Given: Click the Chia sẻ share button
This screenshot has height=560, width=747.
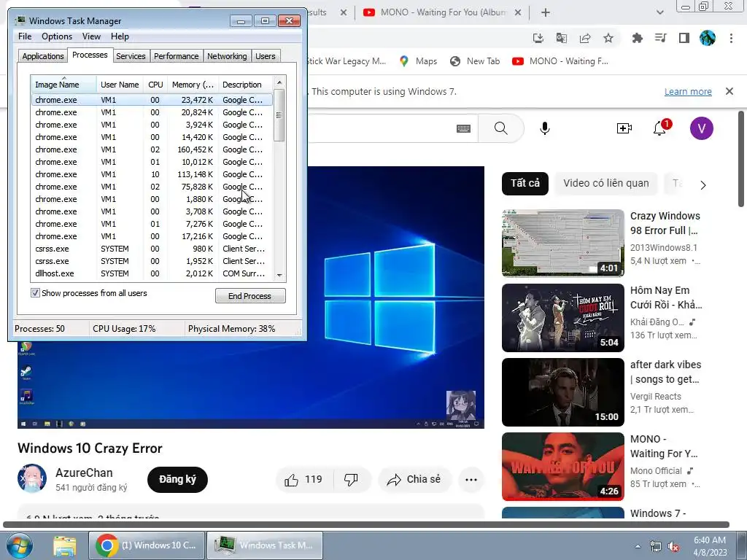Looking at the screenshot, I should point(414,480).
